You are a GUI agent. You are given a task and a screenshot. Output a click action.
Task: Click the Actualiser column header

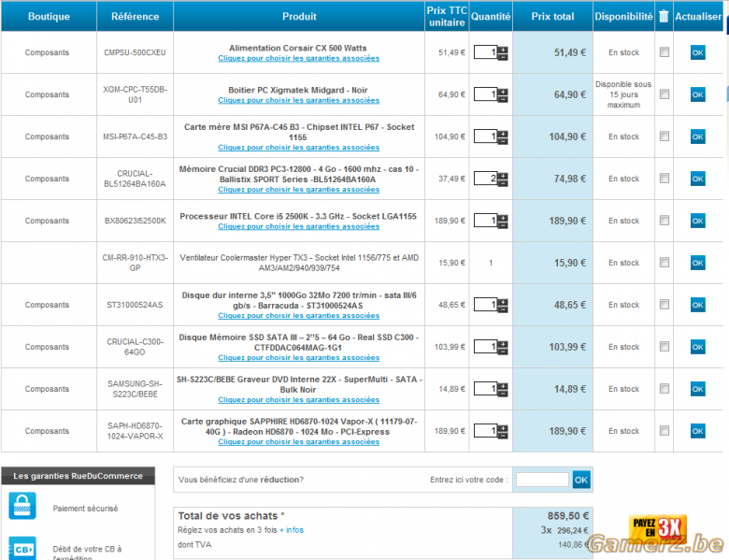[x=698, y=16]
